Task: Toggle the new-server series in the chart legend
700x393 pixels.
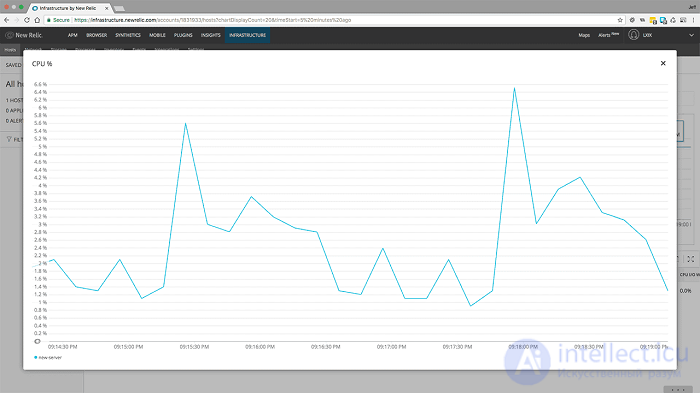Action: point(48,358)
